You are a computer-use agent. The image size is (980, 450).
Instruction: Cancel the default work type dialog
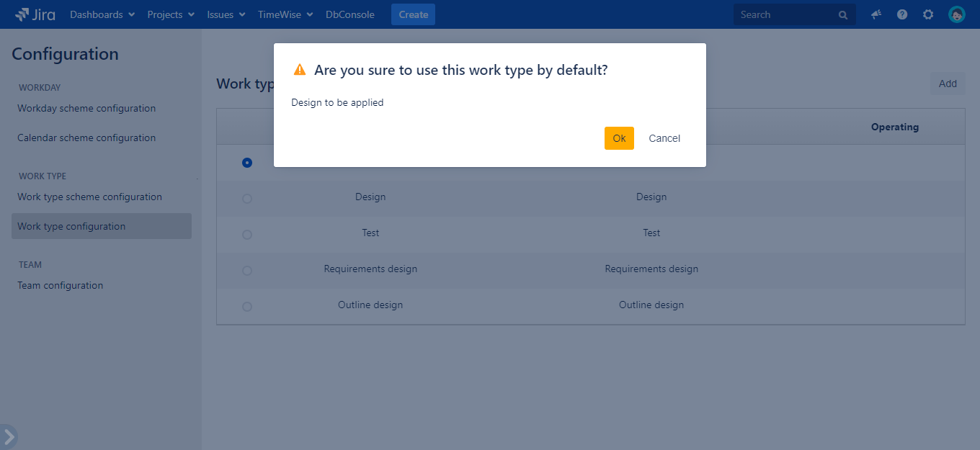click(x=664, y=138)
